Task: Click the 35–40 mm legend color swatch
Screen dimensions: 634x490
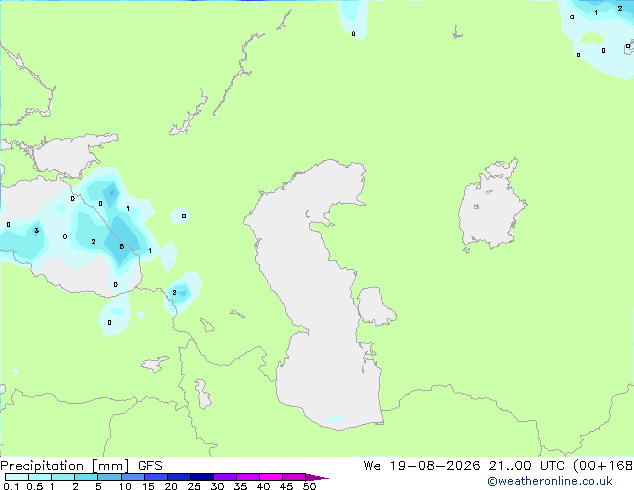Action: (248, 477)
